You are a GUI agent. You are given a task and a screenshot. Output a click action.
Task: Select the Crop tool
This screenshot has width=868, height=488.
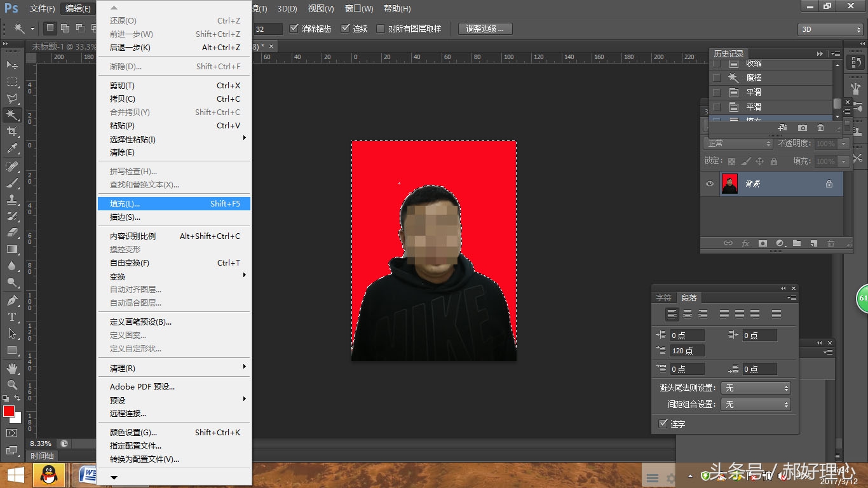pyautogui.click(x=12, y=132)
